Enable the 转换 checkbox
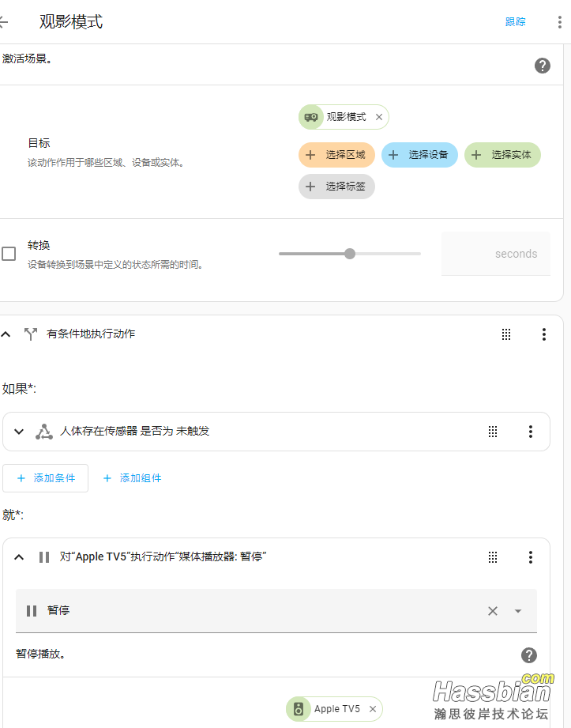571x728 pixels. 9,254
